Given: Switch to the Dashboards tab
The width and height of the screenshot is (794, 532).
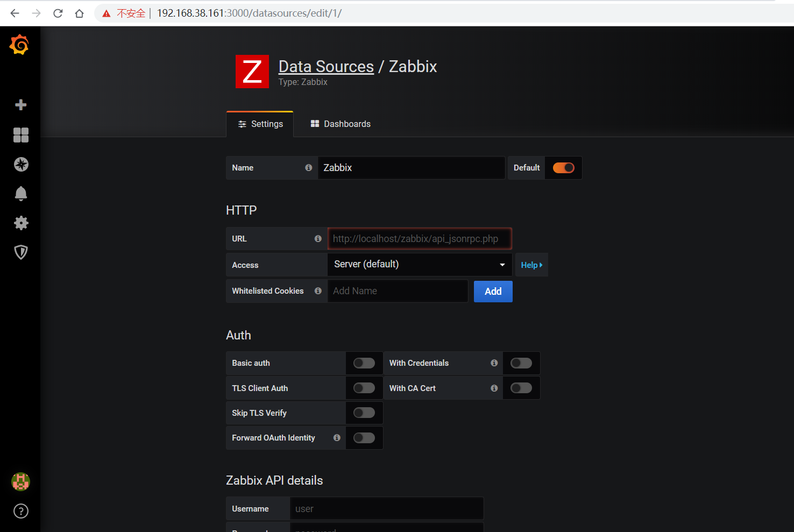Looking at the screenshot, I should coord(341,124).
